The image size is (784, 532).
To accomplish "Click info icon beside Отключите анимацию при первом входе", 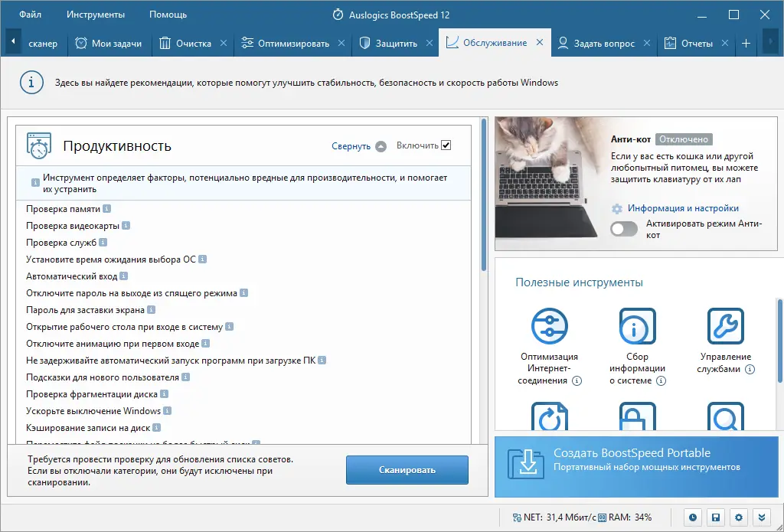I will (205, 344).
